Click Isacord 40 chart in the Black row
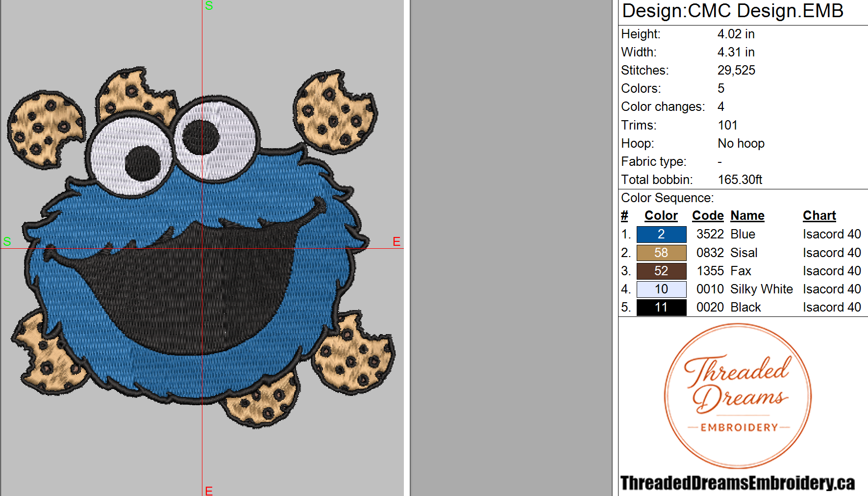This screenshot has width=868, height=496. (832, 307)
